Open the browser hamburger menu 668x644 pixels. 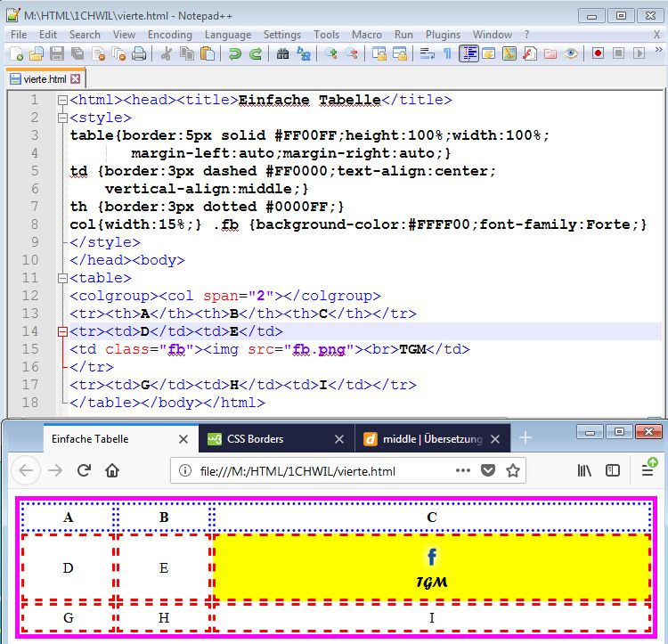click(648, 470)
